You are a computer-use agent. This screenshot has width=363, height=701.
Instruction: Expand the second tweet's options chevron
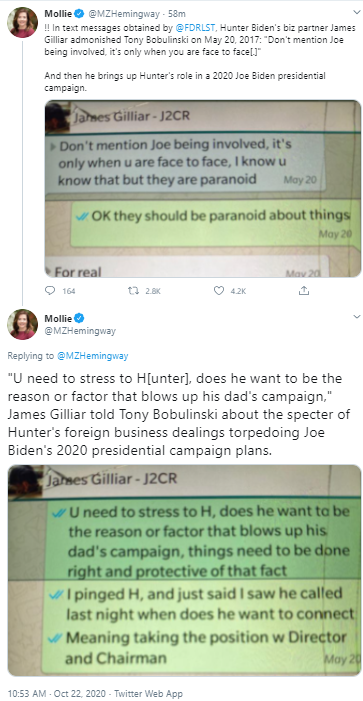pyautogui.click(x=356, y=317)
